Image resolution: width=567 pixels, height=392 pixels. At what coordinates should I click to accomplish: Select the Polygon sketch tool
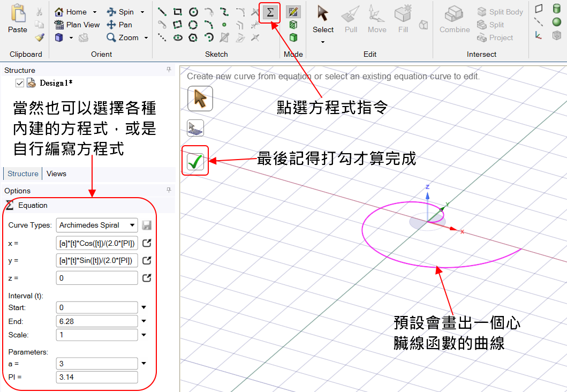point(193,37)
